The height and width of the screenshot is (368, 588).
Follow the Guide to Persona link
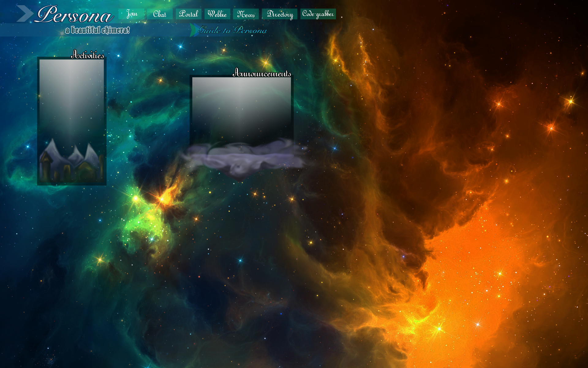[233, 30]
